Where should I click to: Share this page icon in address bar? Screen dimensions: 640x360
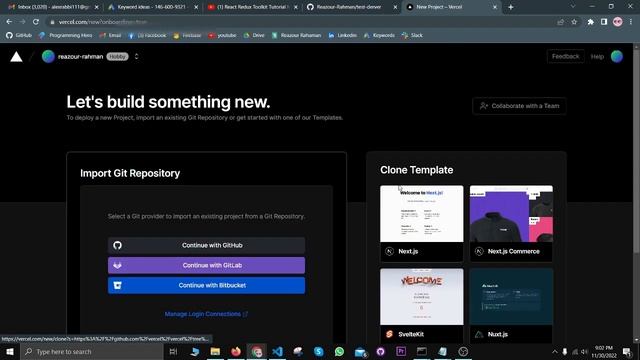(561, 22)
